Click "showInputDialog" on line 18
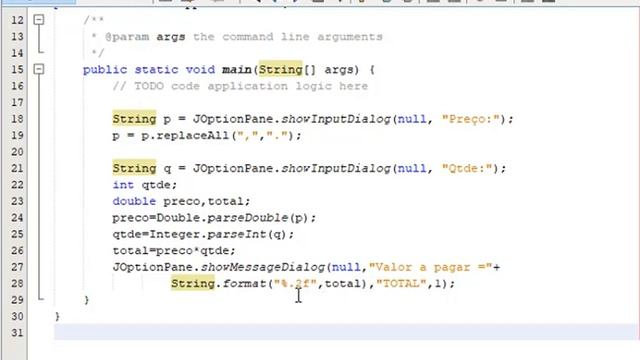The height and width of the screenshot is (360, 640). 336,119
